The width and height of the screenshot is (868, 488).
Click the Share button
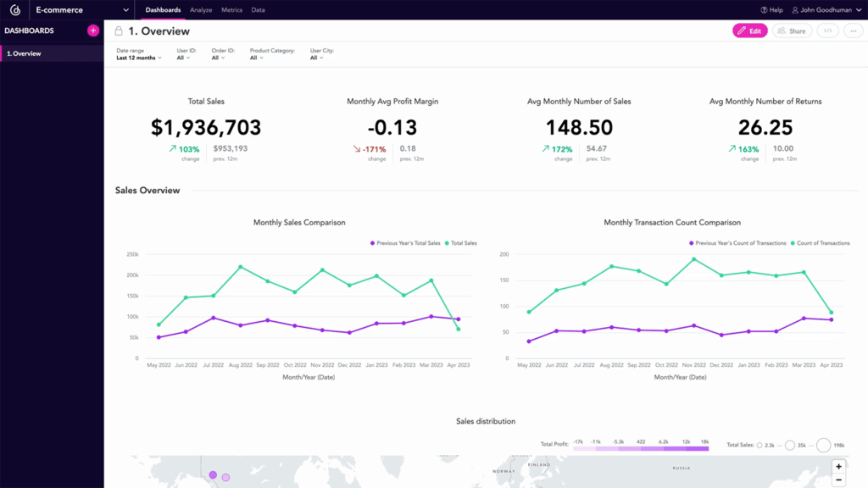[792, 31]
